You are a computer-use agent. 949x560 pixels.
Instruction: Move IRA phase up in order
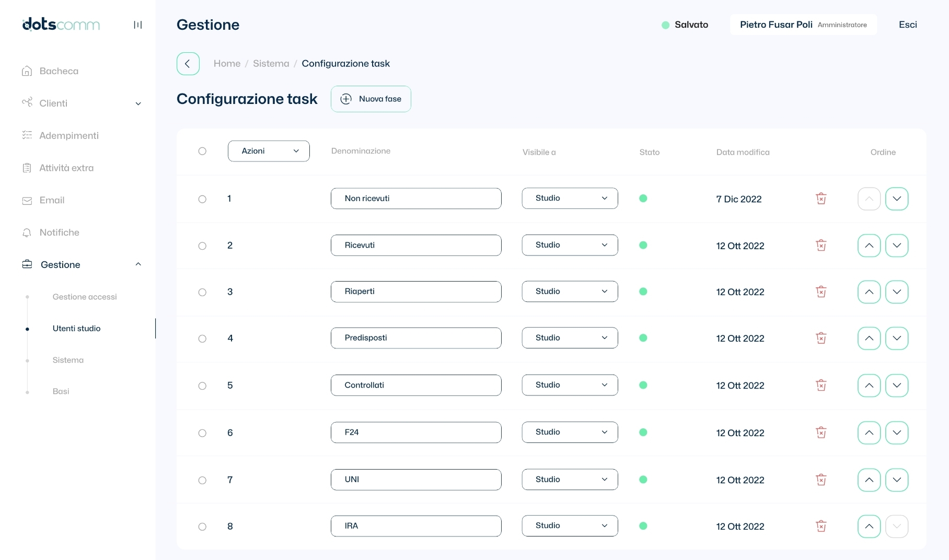point(869,527)
